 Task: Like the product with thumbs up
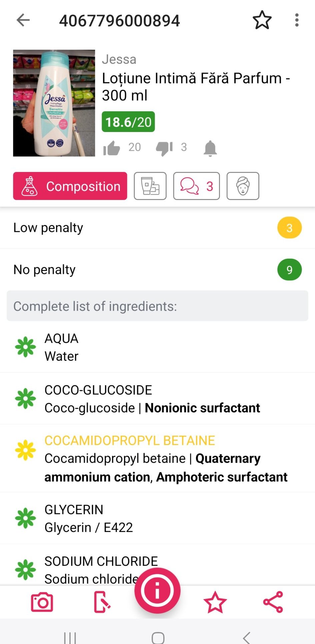coord(112,148)
